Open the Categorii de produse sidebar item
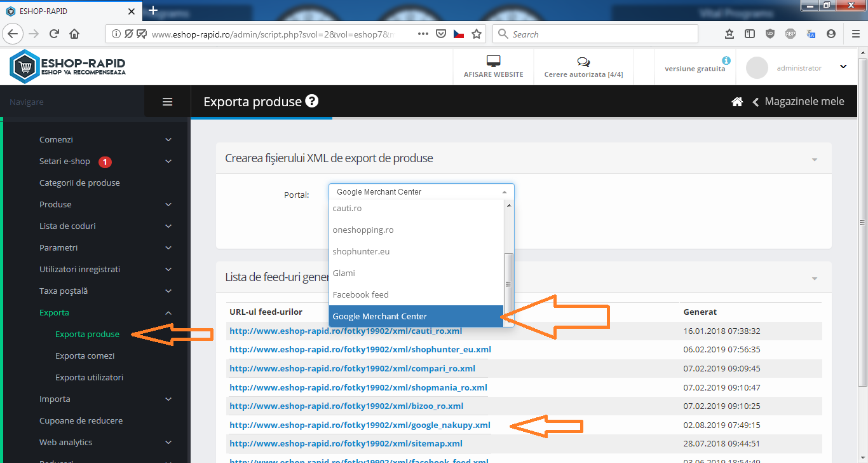Image resolution: width=868 pixels, height=463 pixels. [x=79, y=183]
